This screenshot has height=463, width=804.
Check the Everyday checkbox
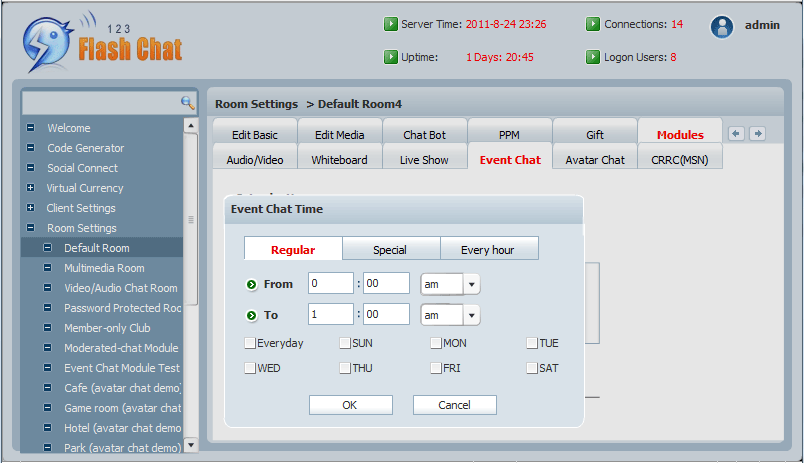pos(250,343)
